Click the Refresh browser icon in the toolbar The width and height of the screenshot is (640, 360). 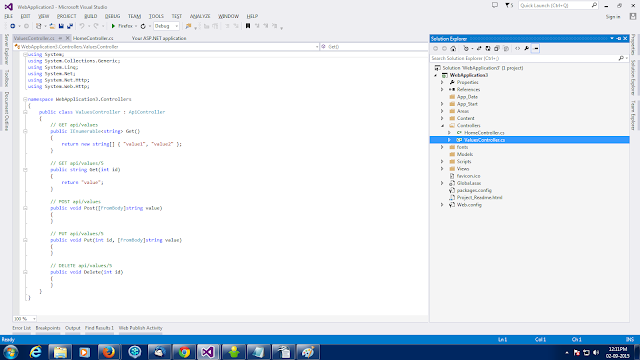(x=143, y=26)
